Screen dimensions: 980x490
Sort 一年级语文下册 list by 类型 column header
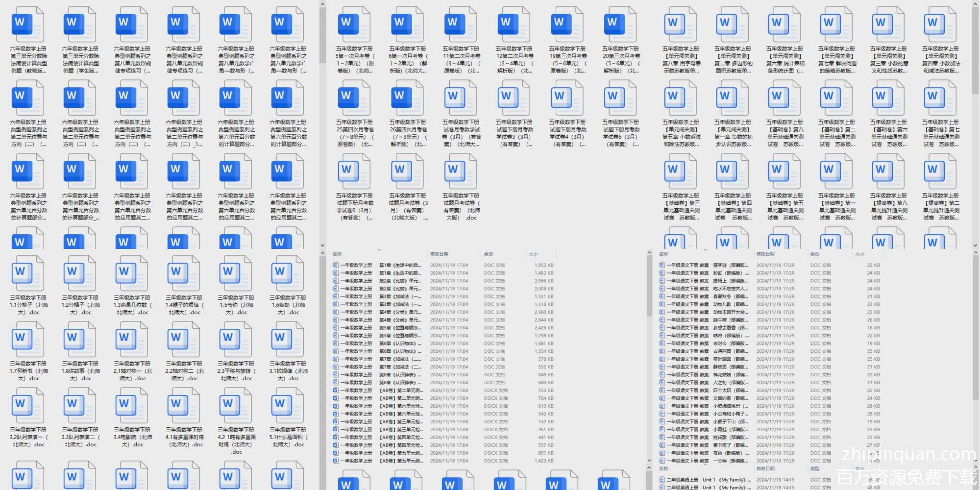click(x=815, y=254)
